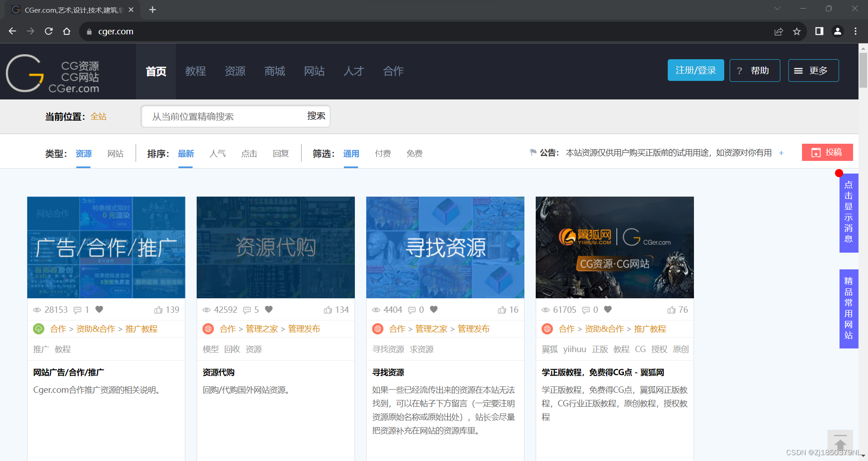Viewport: 868px width, 461px height.
Task: Like the 网站广告/合作/推广 card with heart icon
Action: pos(99,310)
